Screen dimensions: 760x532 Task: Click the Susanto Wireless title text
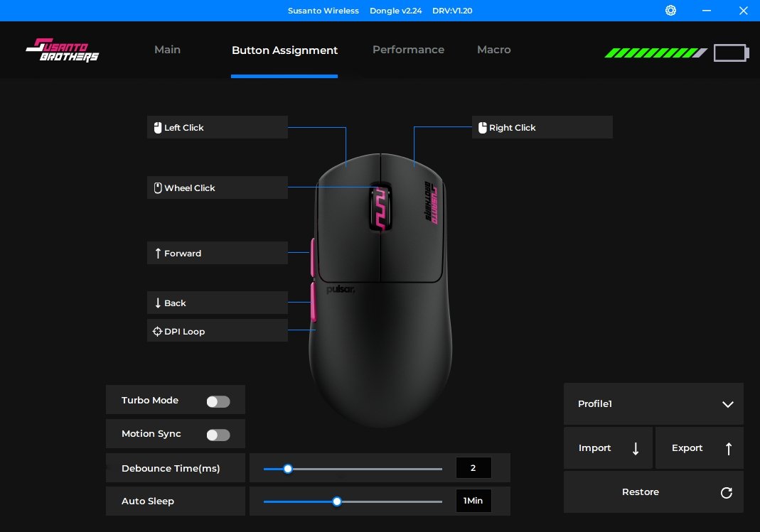click(323, 11)
